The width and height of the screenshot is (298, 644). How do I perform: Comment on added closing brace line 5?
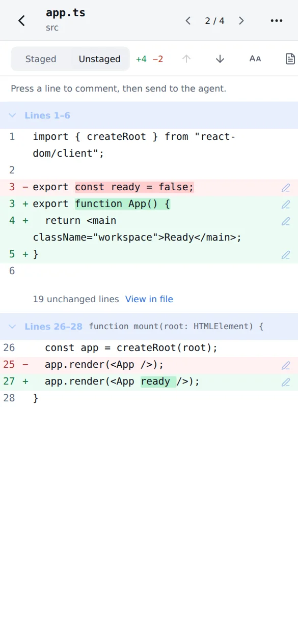click(286, 255)
